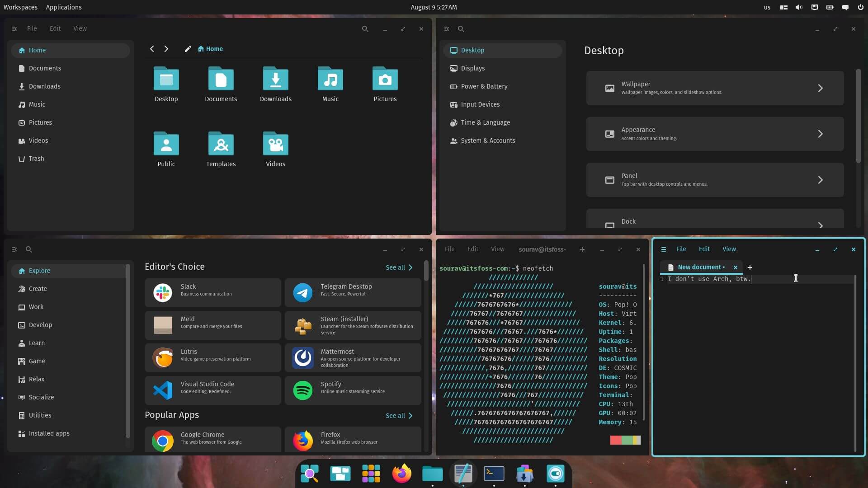Viewport: 868px width, 488px height.
Task: Open the COSMIC terminal from the dock
Action: (494, 474)
